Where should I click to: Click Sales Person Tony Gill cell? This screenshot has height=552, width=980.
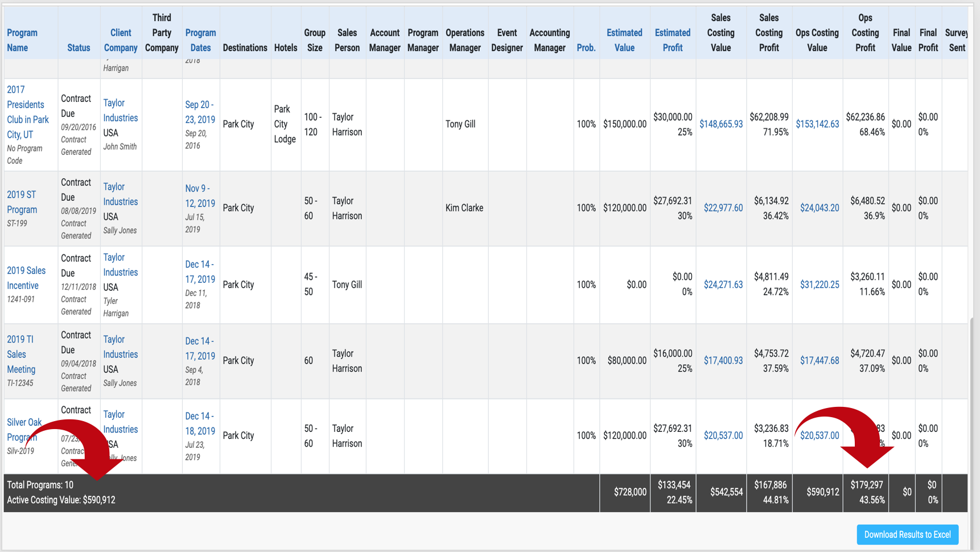coord(347,285)
